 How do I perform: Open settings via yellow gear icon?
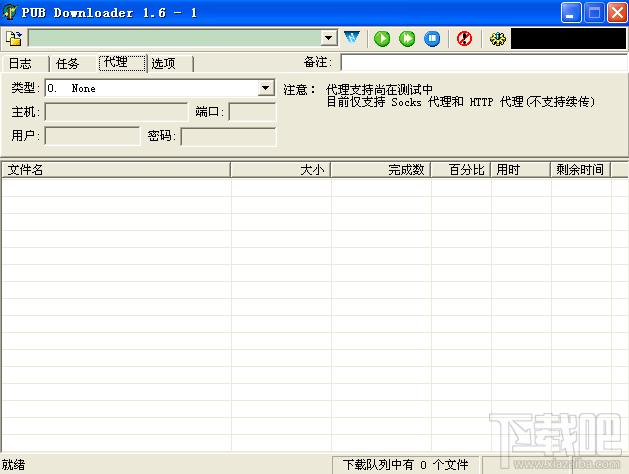pyautogui.click(x=498, y=39)
